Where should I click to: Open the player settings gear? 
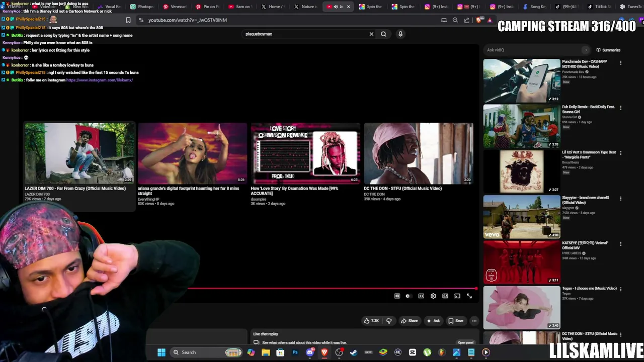(433, 296)
